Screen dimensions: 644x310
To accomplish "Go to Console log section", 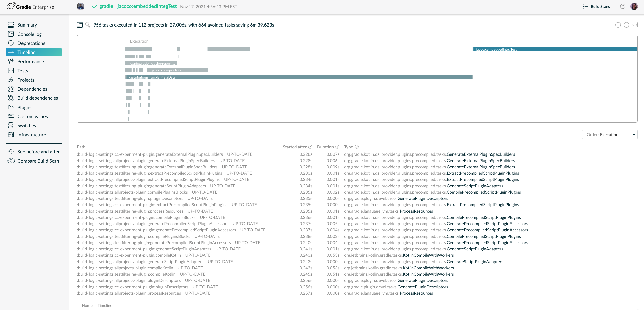I will (30, 34).
